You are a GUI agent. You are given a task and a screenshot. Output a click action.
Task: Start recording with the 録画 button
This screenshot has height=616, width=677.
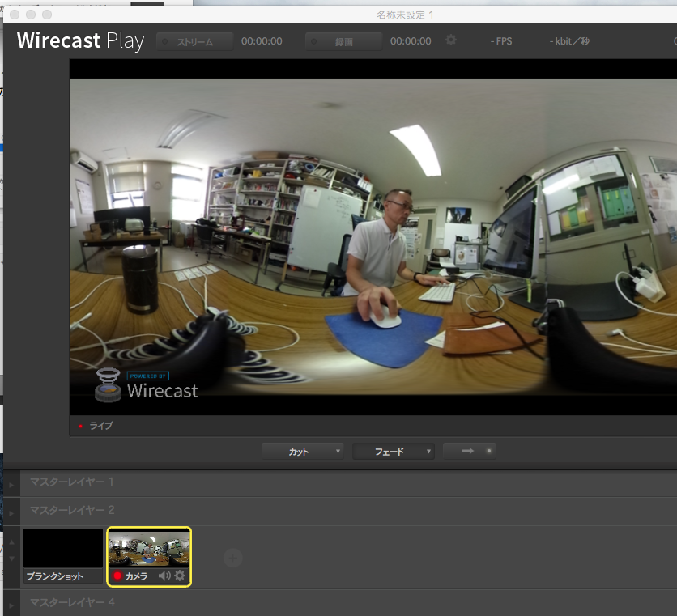click(x=343, y=42)
